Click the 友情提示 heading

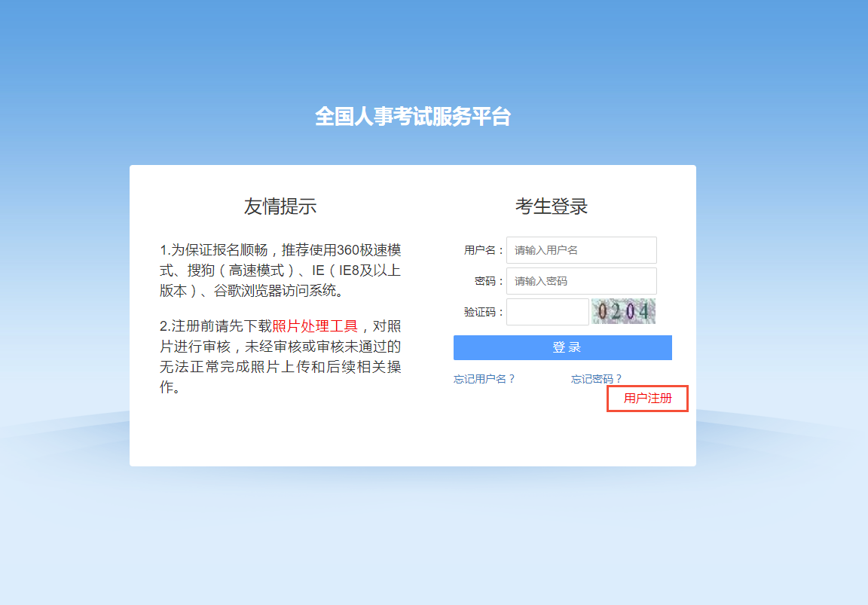tap(280, 206)
